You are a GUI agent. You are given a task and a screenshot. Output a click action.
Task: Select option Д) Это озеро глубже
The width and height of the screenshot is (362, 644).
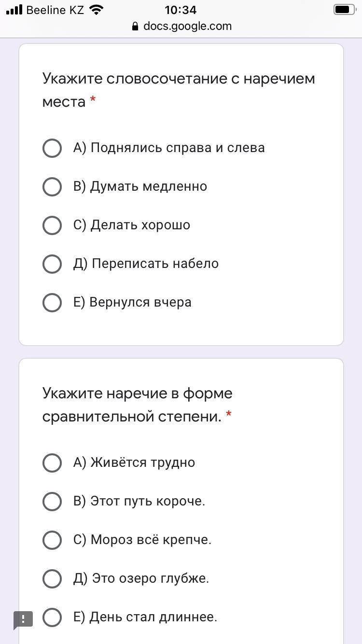pos(52,579)
